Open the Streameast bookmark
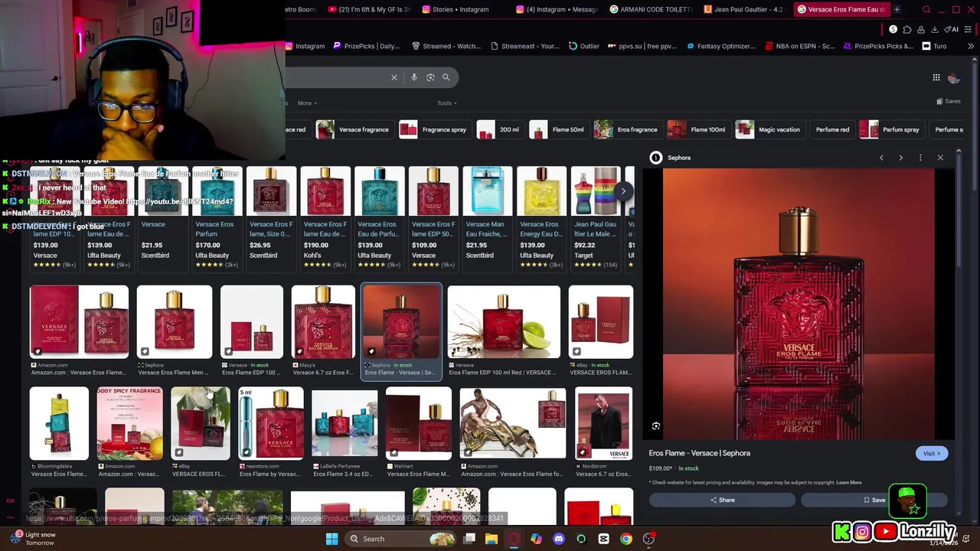This screenshot has height=551, width=980. click(525, 46)
